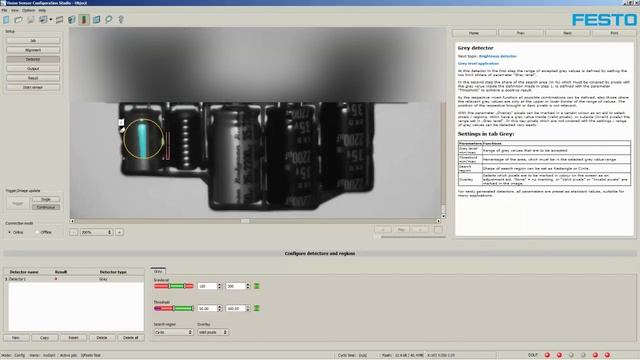This screenshot has height=360, width=640.
Task: Go to the Alignment setup step
Action: click(x=33, y=50)
